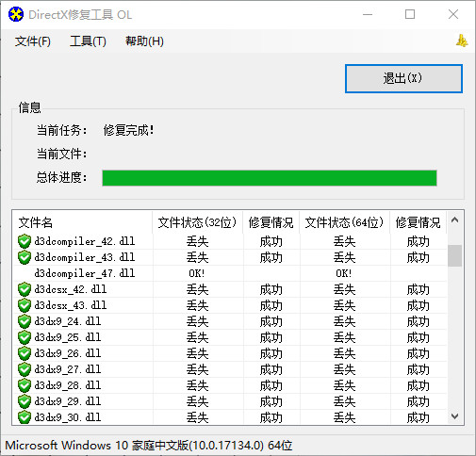The image size is (476, 456).
Task: Click green shield icon for d3dx9_28.dll
Action: click(25, 385)
